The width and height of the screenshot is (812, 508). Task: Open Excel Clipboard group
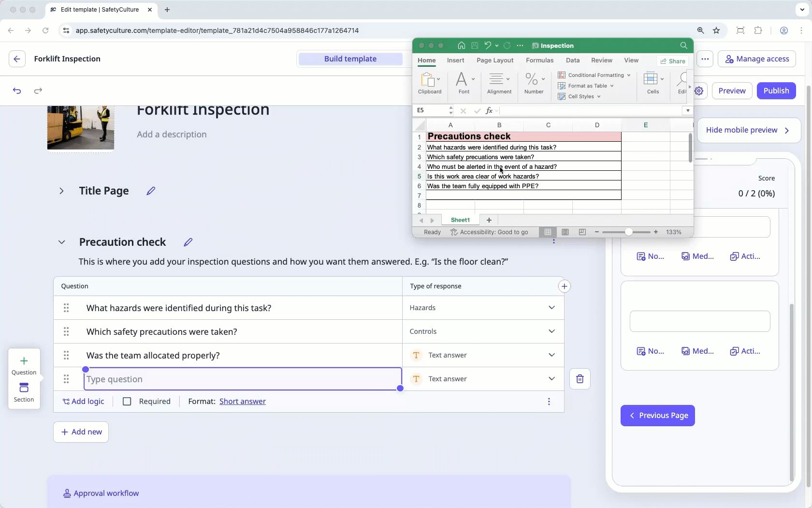430,83
